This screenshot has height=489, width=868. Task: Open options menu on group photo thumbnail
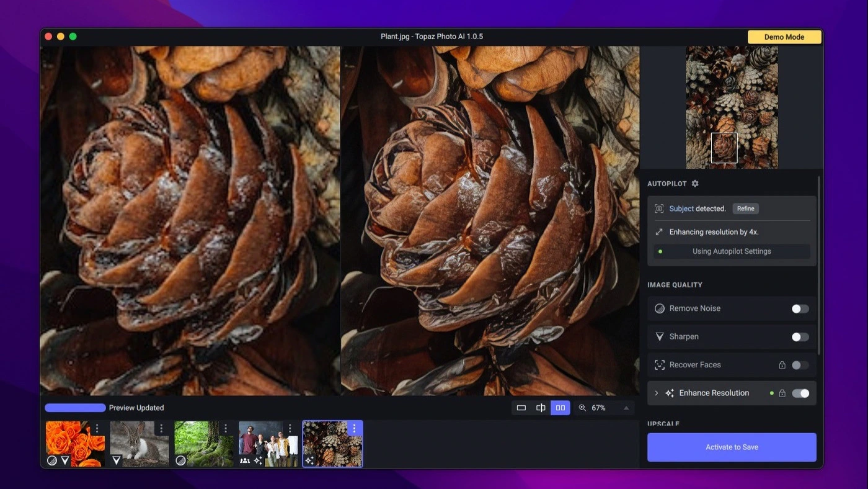click(290, 429)
